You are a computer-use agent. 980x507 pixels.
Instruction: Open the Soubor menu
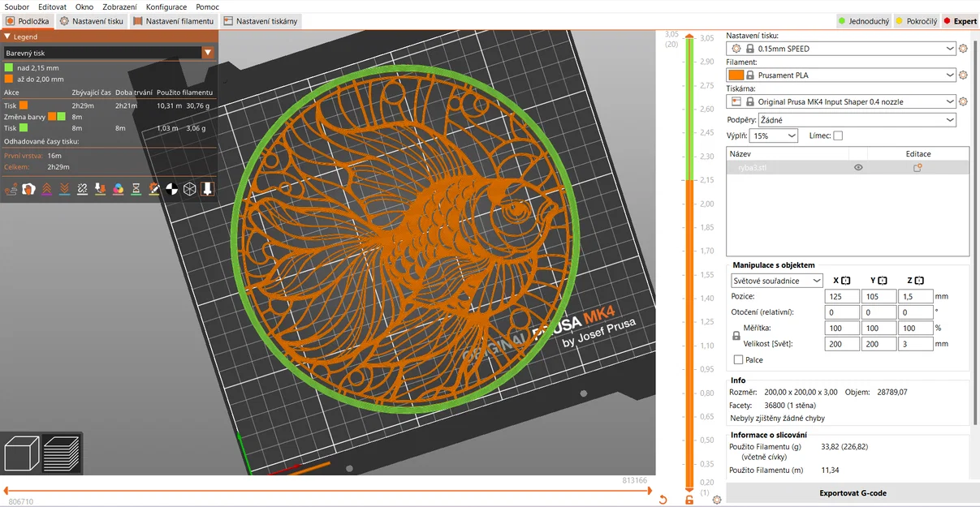pyautogui.click(x=17, y=6)
